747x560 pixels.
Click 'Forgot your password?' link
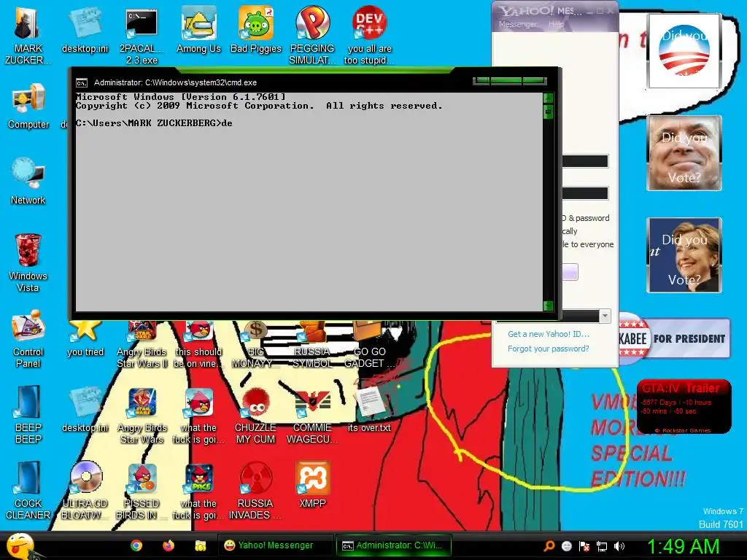click(549, 349)
